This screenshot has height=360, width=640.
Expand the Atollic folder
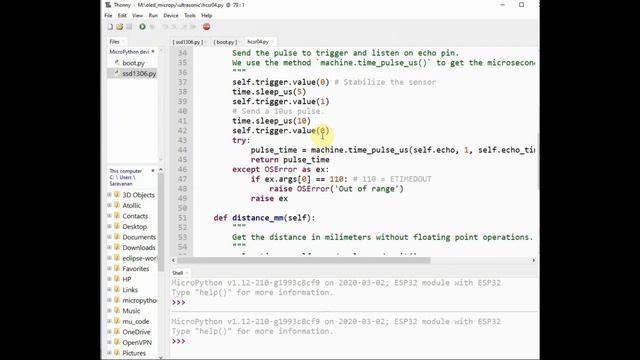[x=109, y=205]
